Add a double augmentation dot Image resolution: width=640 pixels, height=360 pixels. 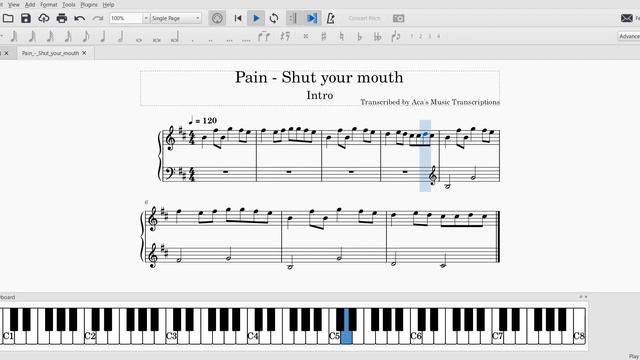(211, 40)
